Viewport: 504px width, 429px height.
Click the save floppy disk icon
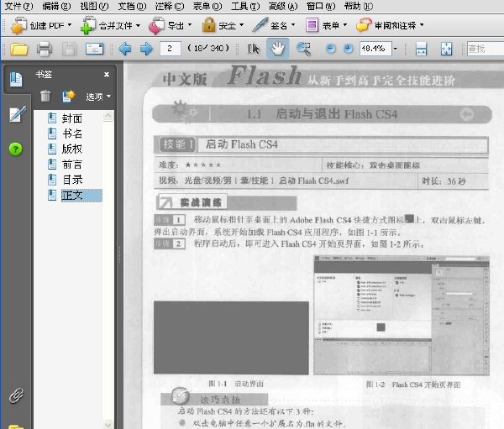coord(70,50)
